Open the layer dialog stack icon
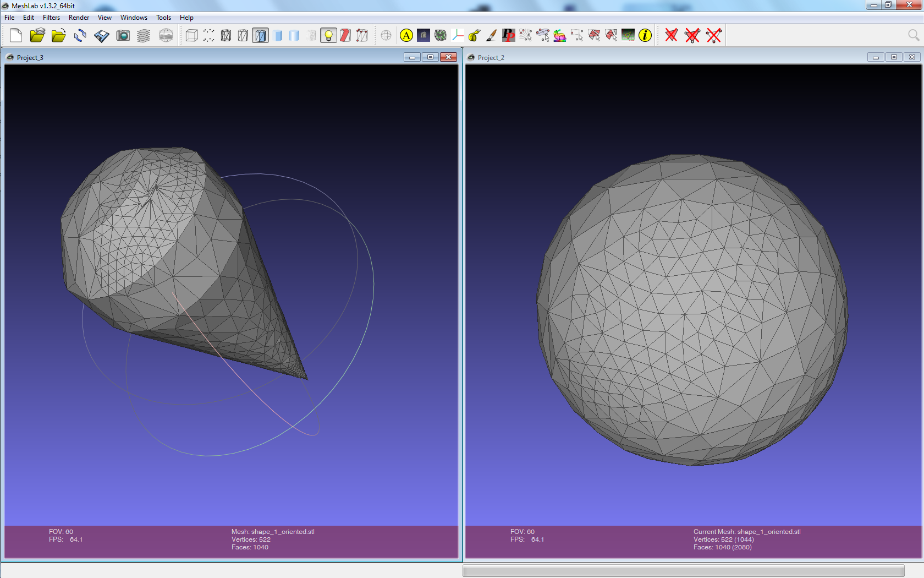Image resolution: width=924 pixels, height=578 pixels. 144,36
